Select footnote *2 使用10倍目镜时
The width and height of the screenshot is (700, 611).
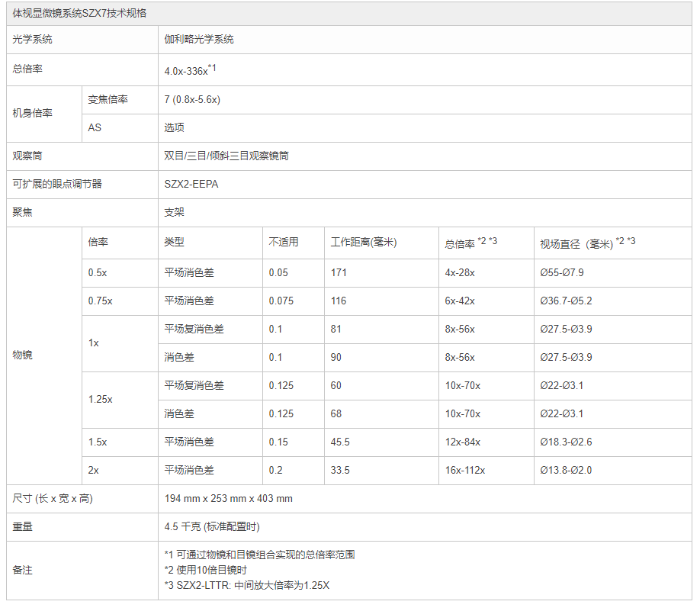point(205,570)
